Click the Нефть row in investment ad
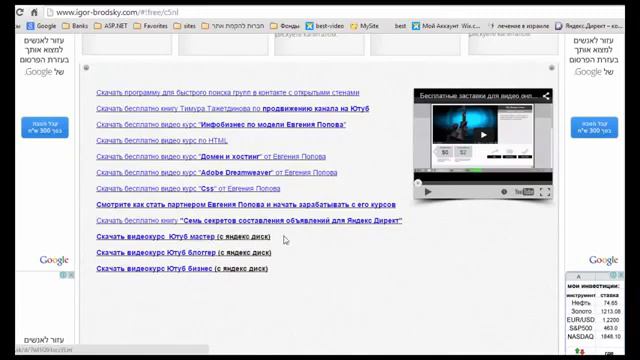 tap(593, 303)
